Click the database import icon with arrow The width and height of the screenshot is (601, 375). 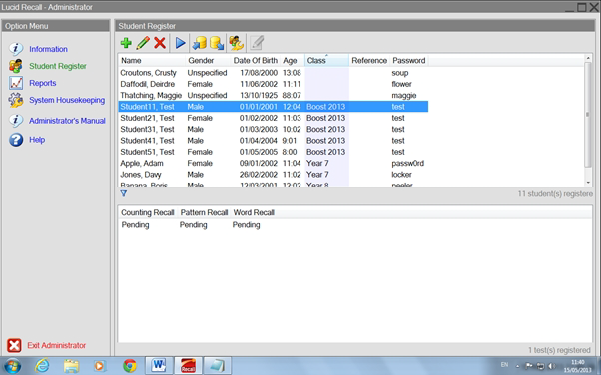click(x=199, y=43)
